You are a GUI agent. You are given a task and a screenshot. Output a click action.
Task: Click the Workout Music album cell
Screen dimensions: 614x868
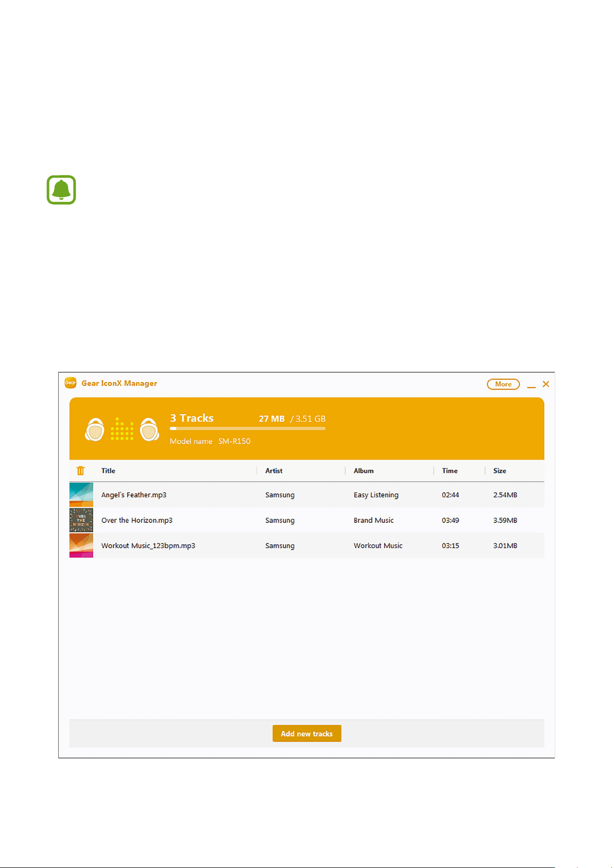pyautogui.click(x=378, y=546)
